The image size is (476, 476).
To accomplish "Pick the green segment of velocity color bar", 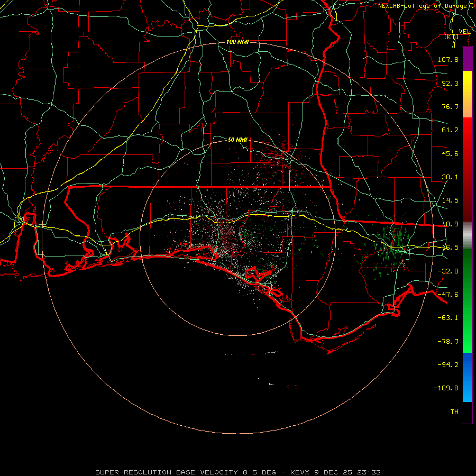I will coord(467,300).
